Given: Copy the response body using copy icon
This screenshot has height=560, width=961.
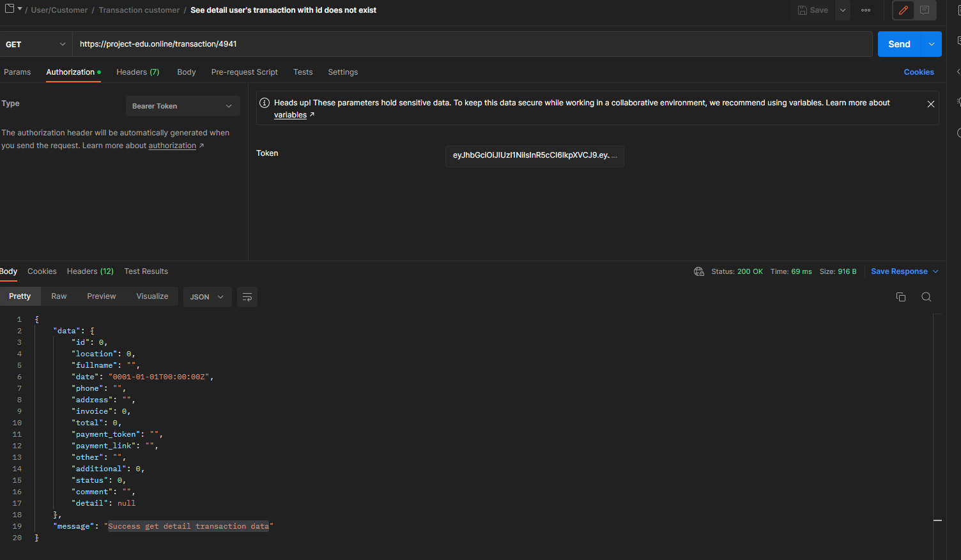Looking at the screenshot, I should pyautogui.click(x=901, y=297).
